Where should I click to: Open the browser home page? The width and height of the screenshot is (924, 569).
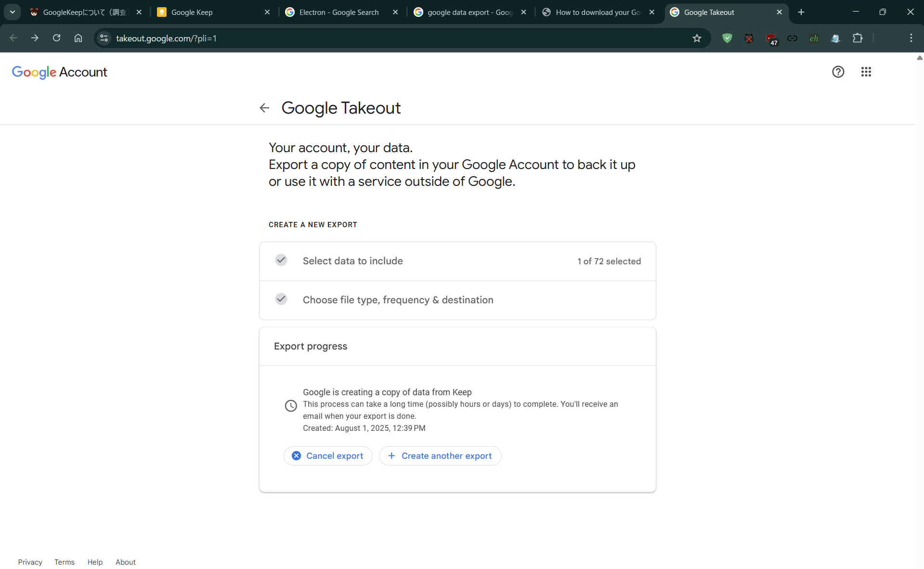(x=78, y=38)
